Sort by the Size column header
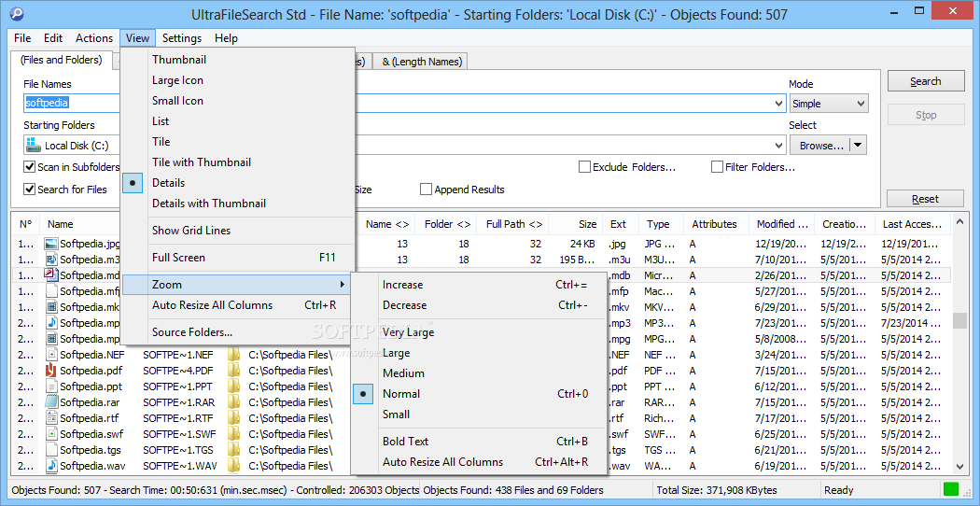Screen dimensions: 980x506 coord(576,224)
